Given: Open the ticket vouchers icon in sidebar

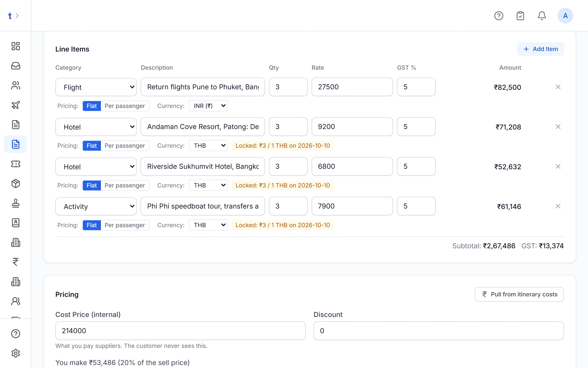Looking at the screenshot, I should pyautogui.click(x=16, y=164).
